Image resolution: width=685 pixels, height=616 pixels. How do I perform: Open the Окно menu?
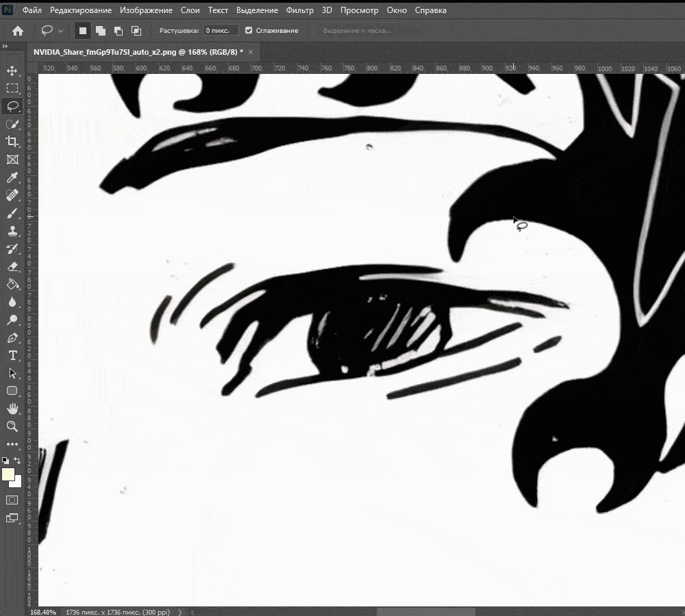point(397,10)
